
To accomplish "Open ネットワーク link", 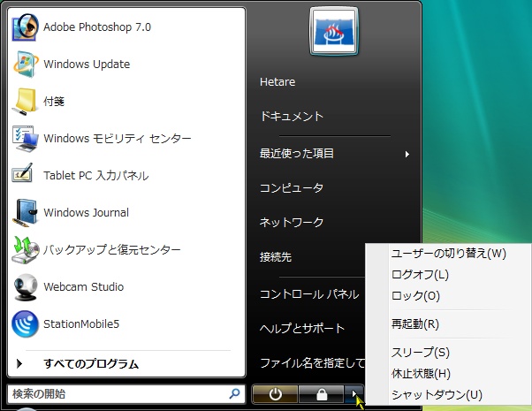I will pos(292,222).
